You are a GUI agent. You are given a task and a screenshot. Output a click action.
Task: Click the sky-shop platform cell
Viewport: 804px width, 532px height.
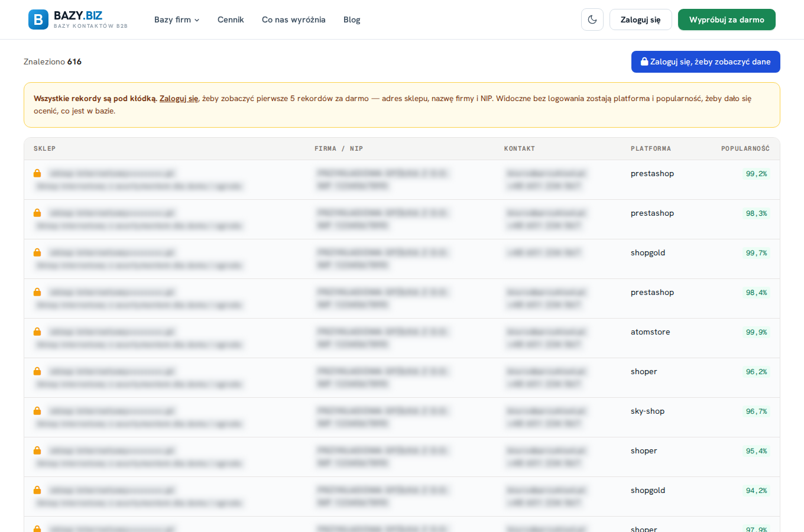[x=647, y=411]
